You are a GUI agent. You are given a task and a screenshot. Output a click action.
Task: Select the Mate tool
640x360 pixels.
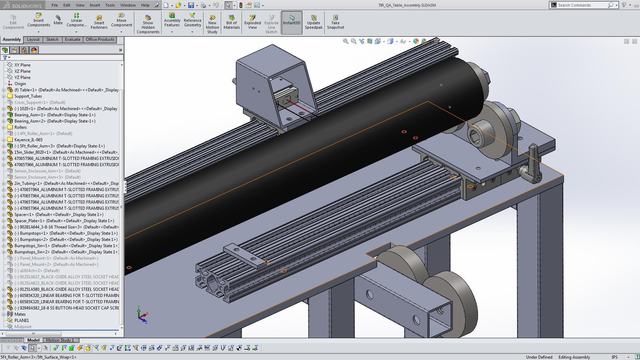58,20
